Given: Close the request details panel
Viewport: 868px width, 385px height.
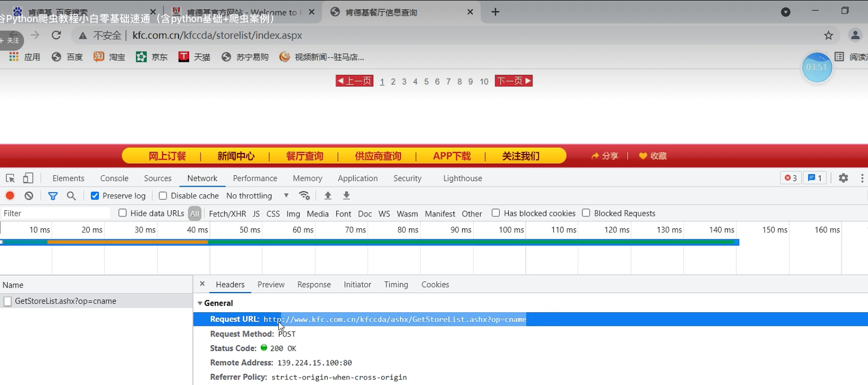Looking at the screenshot, I should tap(202, 284).
